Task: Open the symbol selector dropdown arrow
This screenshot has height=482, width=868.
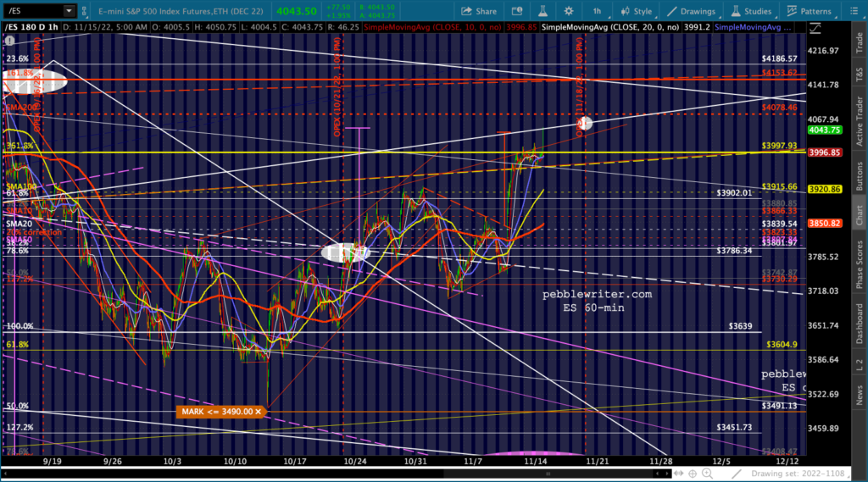Action: [x=69, y=10]
